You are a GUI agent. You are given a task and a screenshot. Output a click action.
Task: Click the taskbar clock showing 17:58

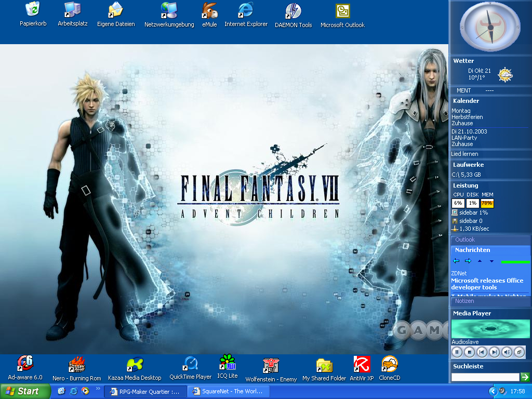(518, 392)
